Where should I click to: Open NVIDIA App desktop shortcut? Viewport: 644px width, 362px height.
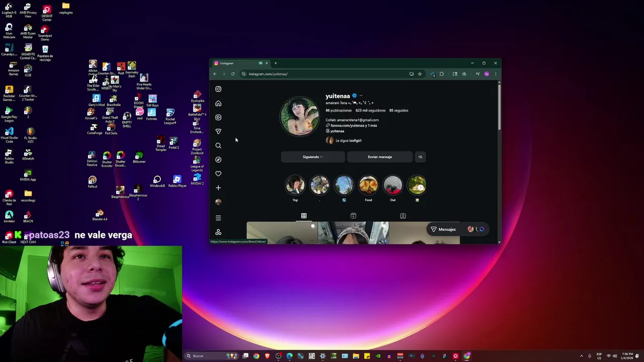click(x=28, y=175)
